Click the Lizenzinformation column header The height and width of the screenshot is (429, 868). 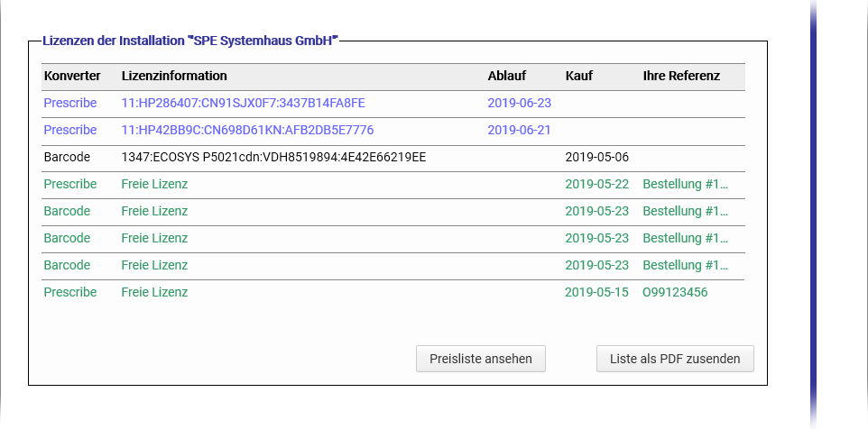pos(174,76)
